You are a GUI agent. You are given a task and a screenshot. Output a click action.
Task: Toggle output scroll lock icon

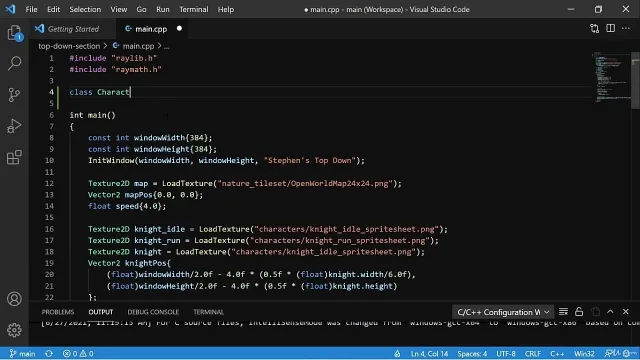tap(579, 312)
